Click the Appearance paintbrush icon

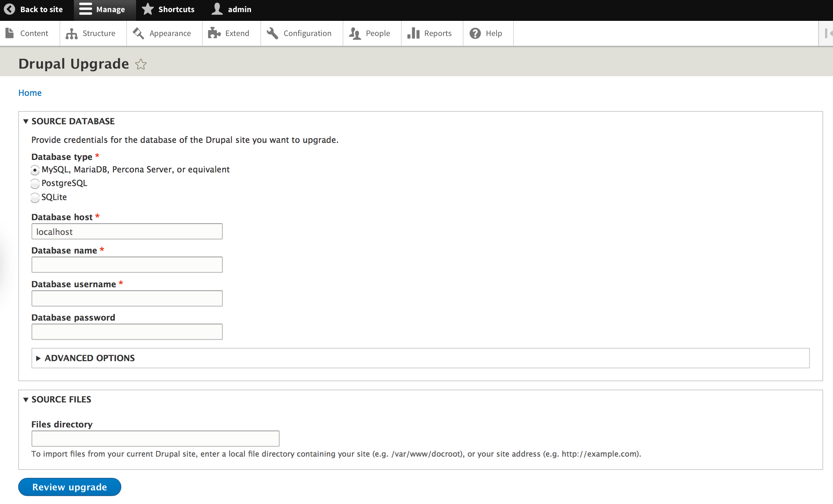click(x=138, y=33)
